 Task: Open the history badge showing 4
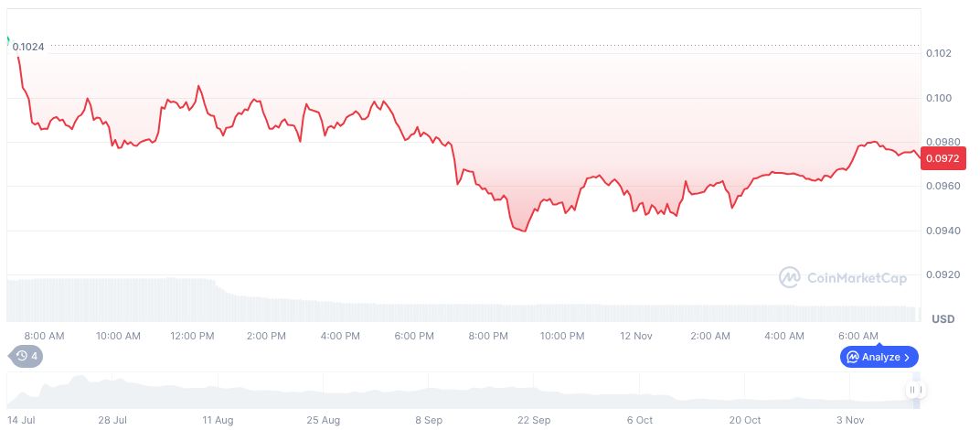point(26,356)
